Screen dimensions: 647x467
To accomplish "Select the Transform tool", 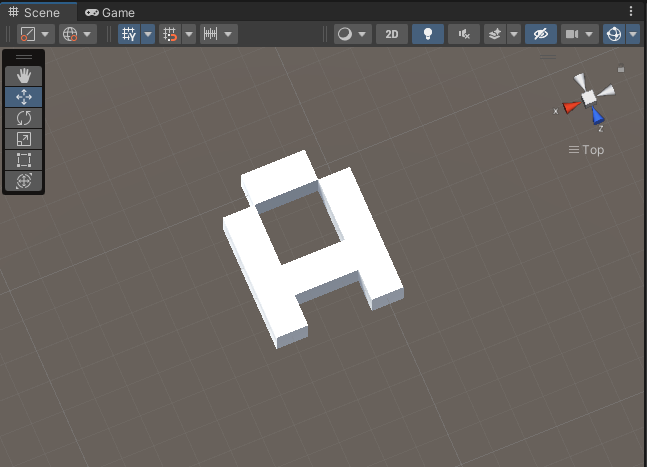I will click(x=24, y=181).
